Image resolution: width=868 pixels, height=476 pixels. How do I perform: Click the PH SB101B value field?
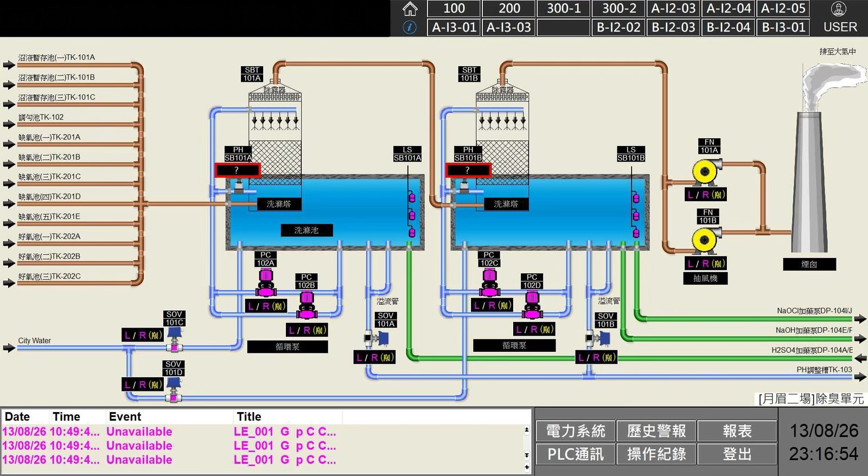point(468,170)
